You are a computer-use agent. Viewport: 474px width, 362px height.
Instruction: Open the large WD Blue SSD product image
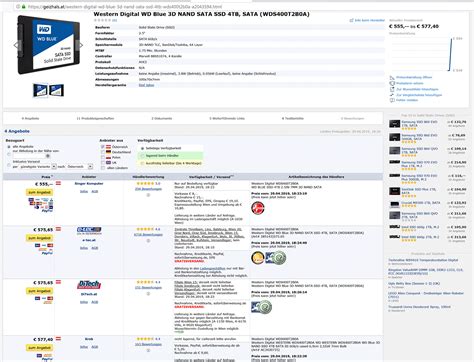point(49,45)
